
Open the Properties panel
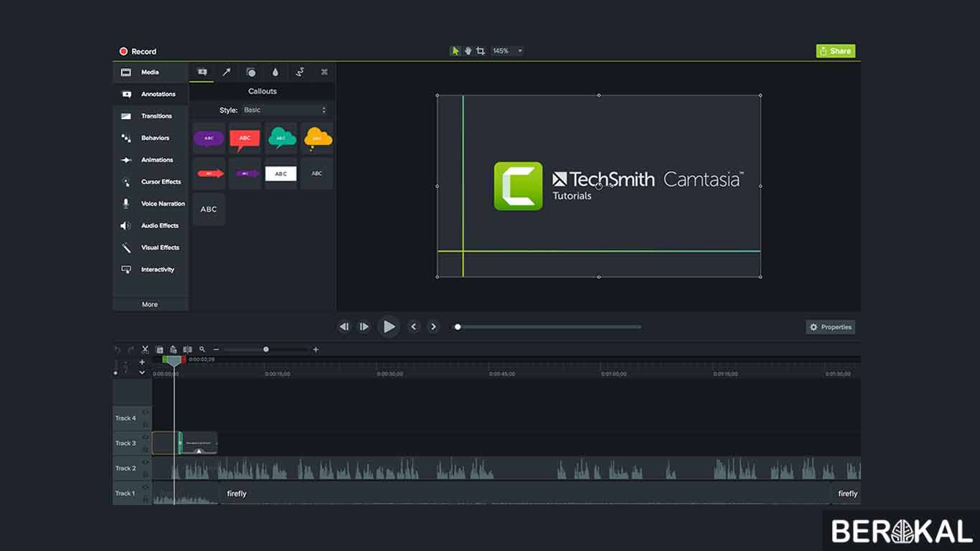tap(830, 326)
